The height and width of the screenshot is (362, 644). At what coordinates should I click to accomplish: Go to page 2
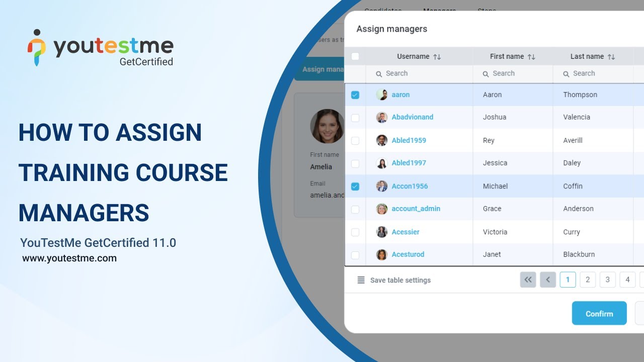(x=588, y=280)
